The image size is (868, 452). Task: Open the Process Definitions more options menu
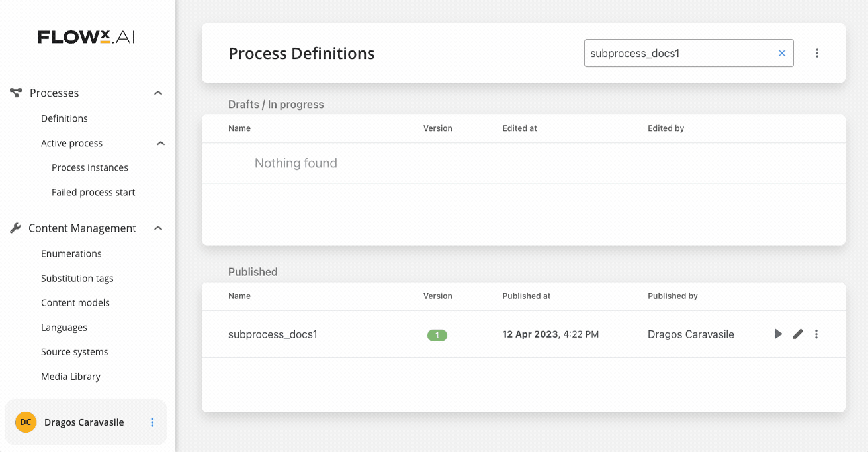tap(817, 53)
